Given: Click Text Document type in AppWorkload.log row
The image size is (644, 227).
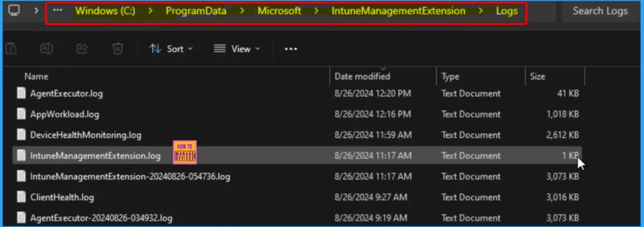Looking at the screenshot, I should tap(471, 114).
